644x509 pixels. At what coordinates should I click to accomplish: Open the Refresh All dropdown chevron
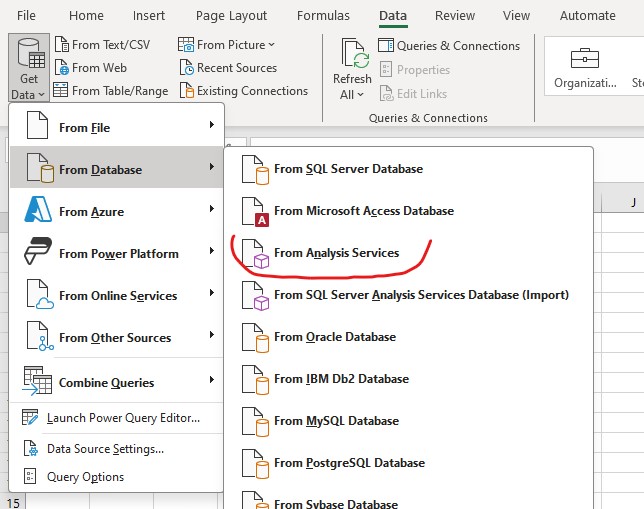tap(361, 94)
